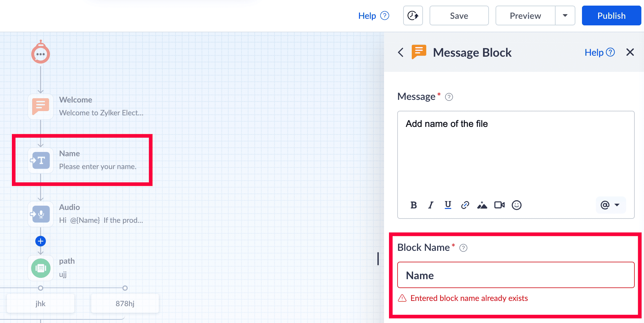Add a video to the message
The height and width of the screenshot is (323, 644).
click(499, 205)
